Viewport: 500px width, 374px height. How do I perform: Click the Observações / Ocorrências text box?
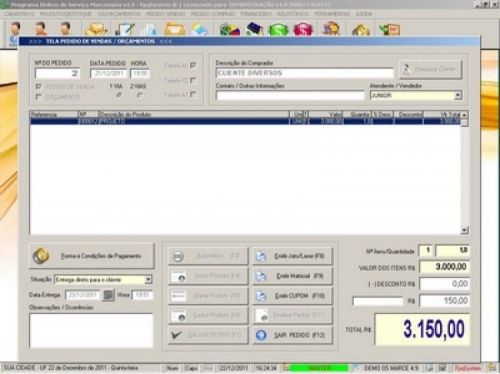click(x=91, y=331)
